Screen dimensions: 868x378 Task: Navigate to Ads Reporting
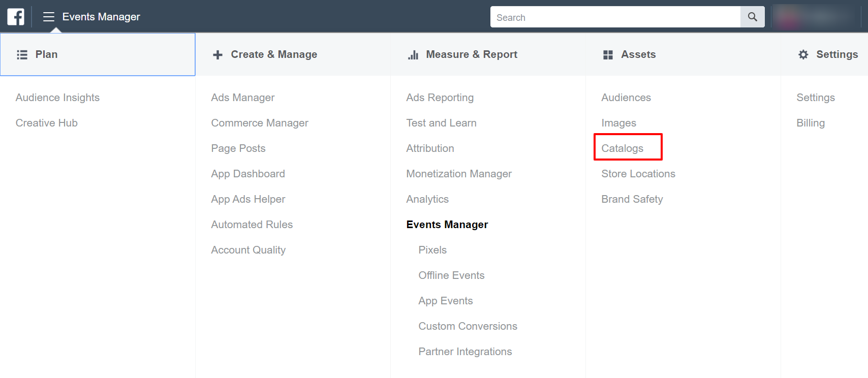point(440,98)
